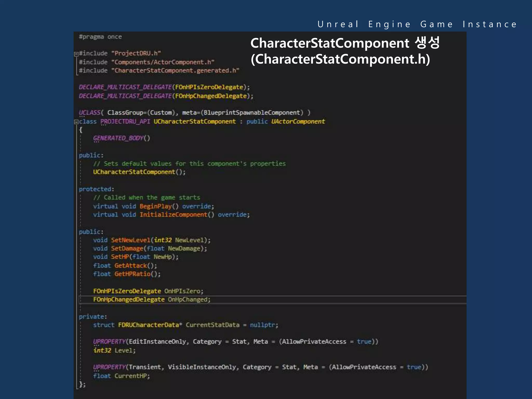Viewport: 532px width, 399px height.
Task: Click FDRUCharacterData struct type name
Action: coord(149,325)
